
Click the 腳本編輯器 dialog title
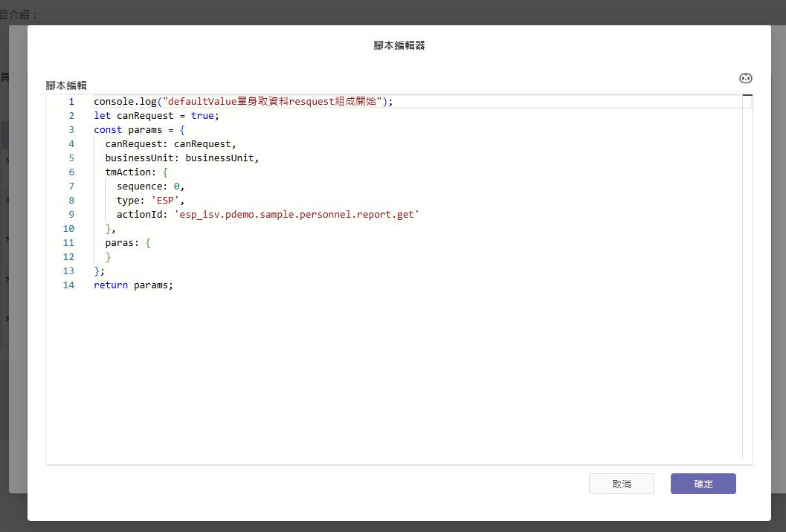(399, 45)
